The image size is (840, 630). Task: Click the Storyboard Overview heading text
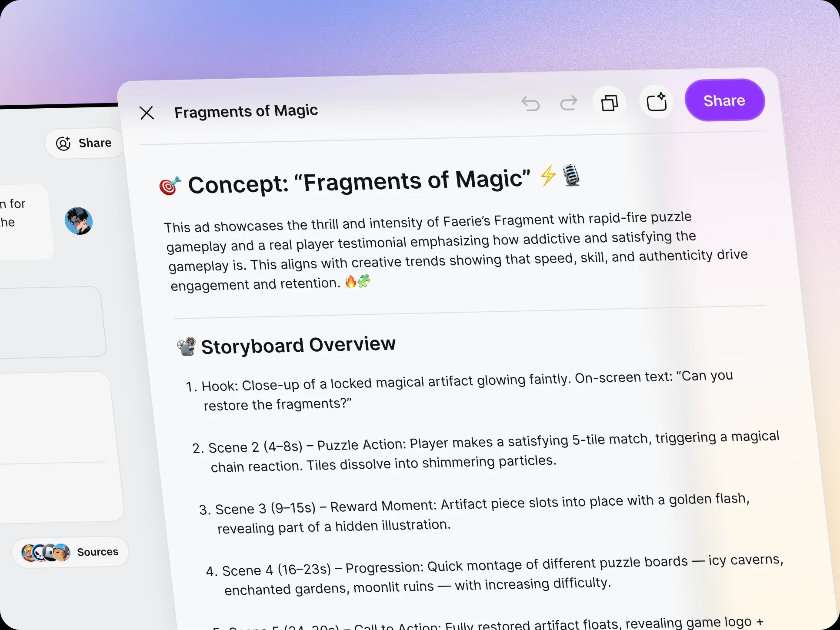point(298,345)
